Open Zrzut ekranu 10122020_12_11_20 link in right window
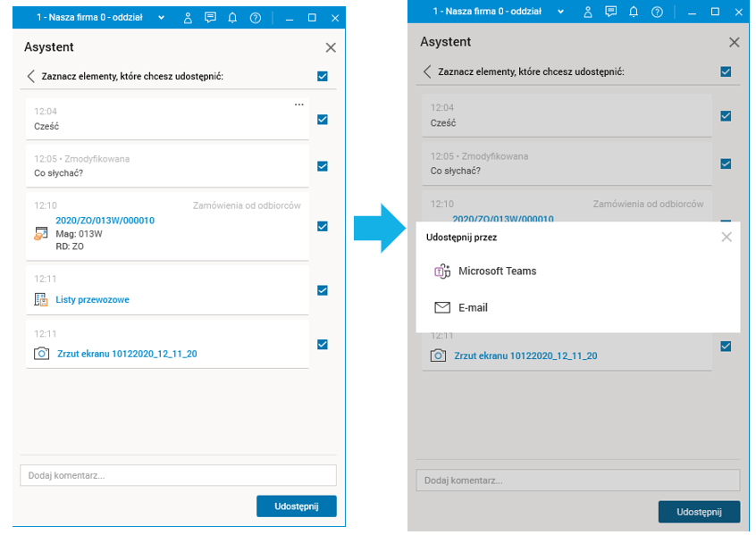This screenshot has height=535, width=756. point(525,355)
